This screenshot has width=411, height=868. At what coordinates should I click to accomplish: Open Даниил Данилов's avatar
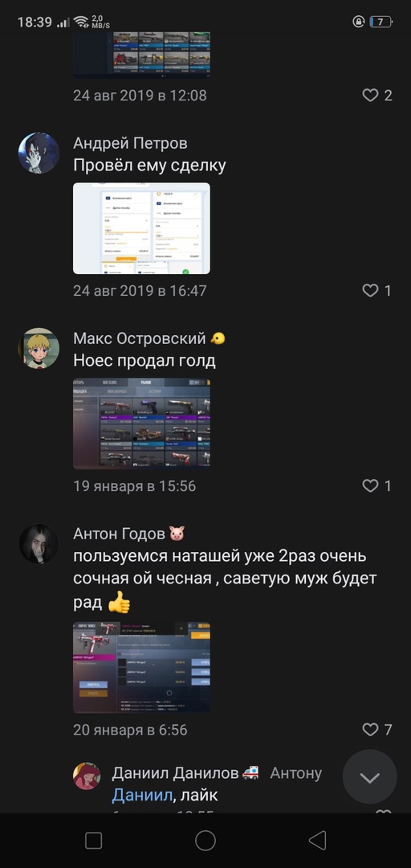(87, 776)
